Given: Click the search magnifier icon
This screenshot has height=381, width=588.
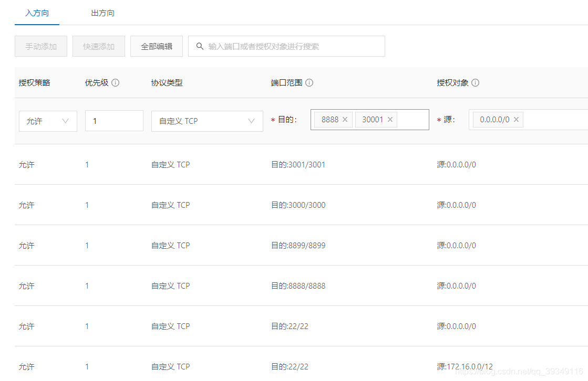Looking at the screenshot, I should (x=200, y=46).
